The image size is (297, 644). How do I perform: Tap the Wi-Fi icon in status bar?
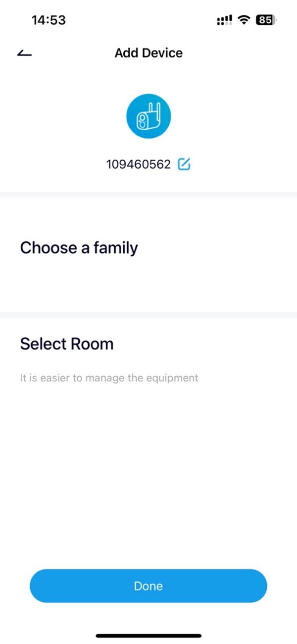click(x=244, y=20)
